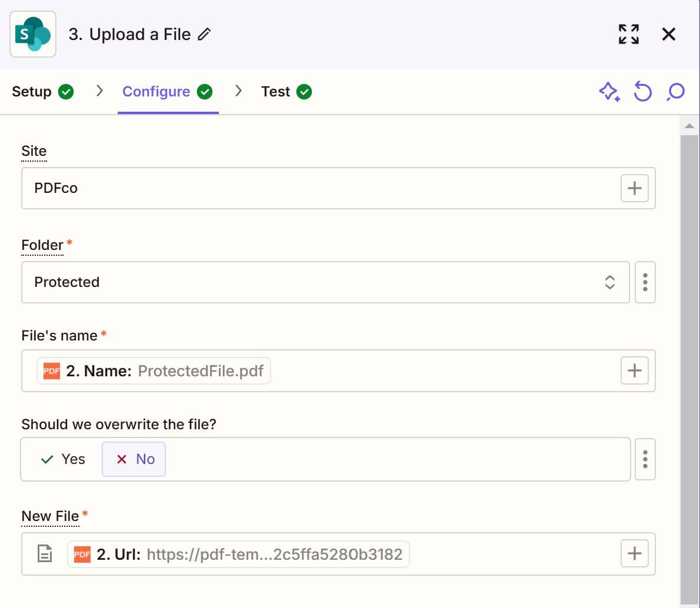Click the document icon in New File field
Viewport: 700px width, 608px height.
(44, 553)
